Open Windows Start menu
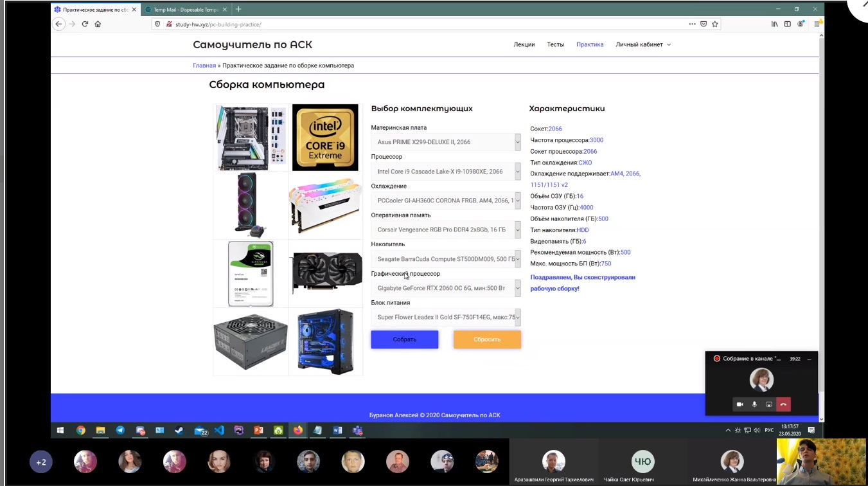 tap(60, 431)
